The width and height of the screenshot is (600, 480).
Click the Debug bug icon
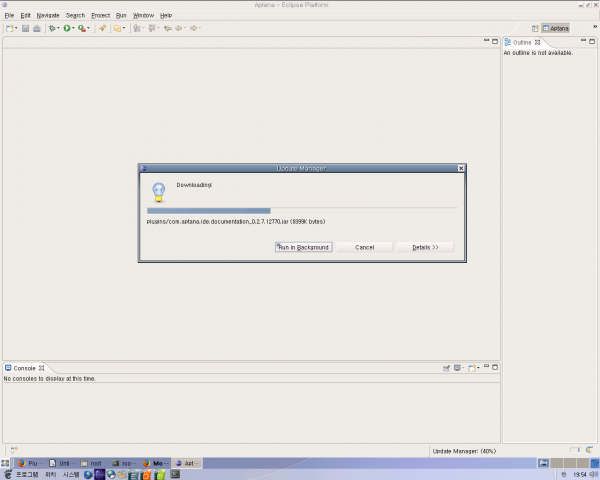pyautogui.click(x=52, y=28)
